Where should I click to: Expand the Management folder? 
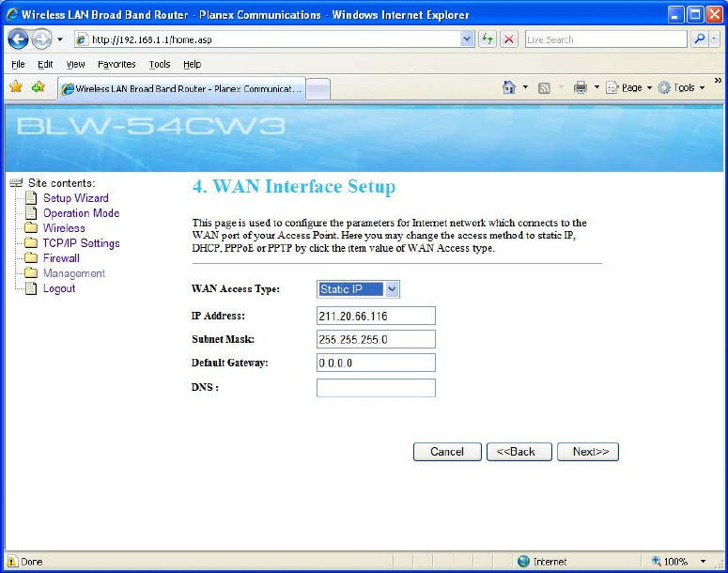click(x=74, y=273)
